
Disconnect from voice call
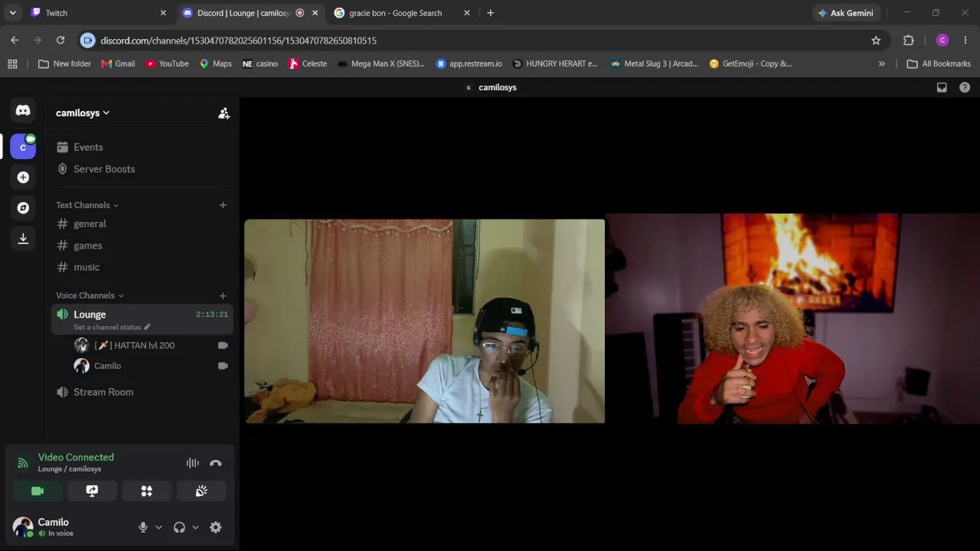pos(216,463)
